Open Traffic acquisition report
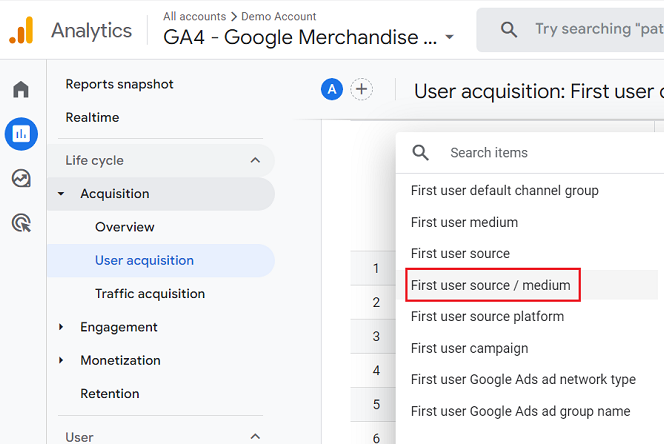Screen dimensions: 664x444 tap(150, 294)
